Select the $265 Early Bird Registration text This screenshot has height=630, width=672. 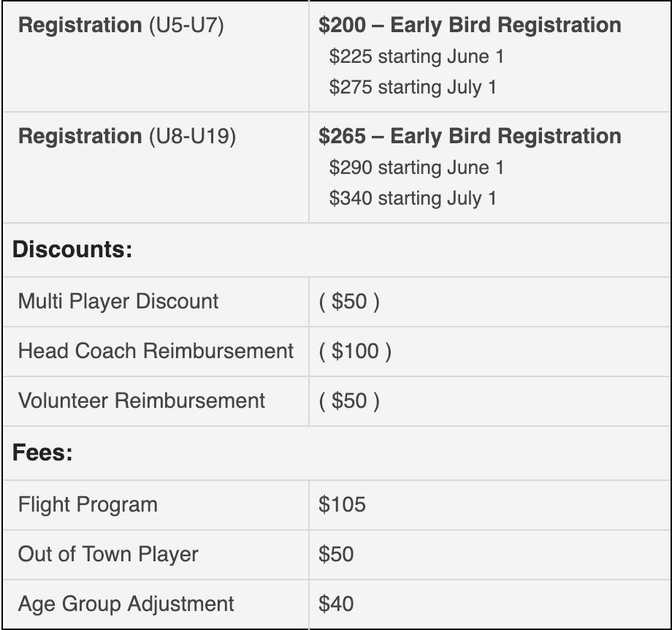[x=470, y=136]
